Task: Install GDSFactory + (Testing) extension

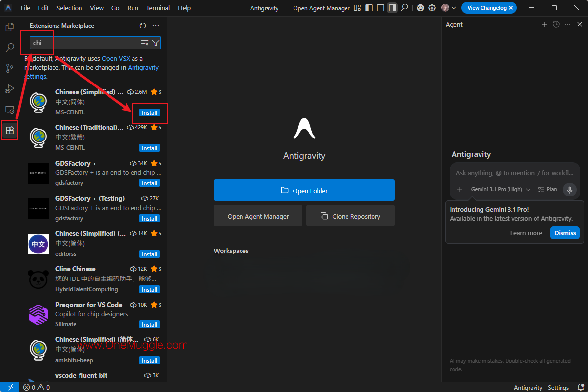Action: pyautogui.click(x=149, y=218)
